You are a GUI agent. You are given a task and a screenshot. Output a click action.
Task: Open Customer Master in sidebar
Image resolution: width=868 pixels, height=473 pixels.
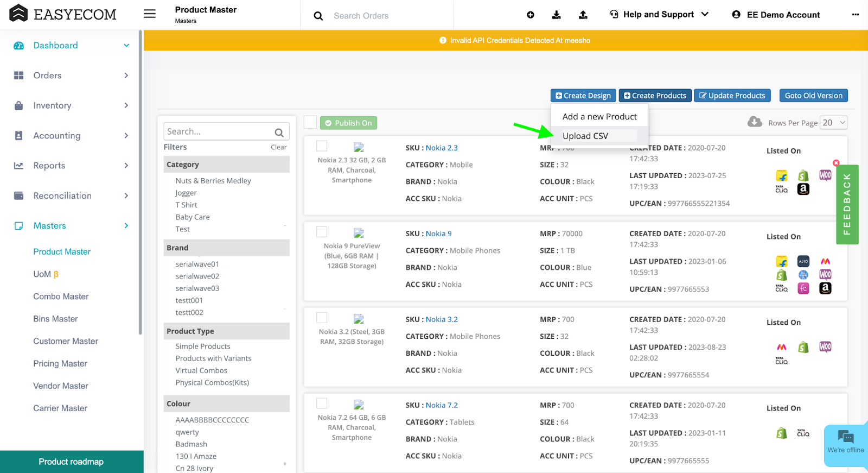pos(66,341)
